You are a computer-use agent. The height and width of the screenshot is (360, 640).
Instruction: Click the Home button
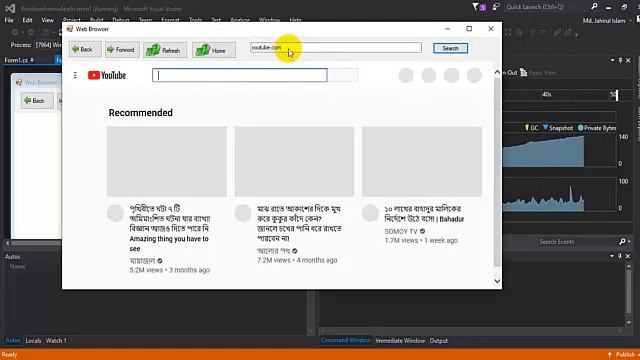coord(213,50)
